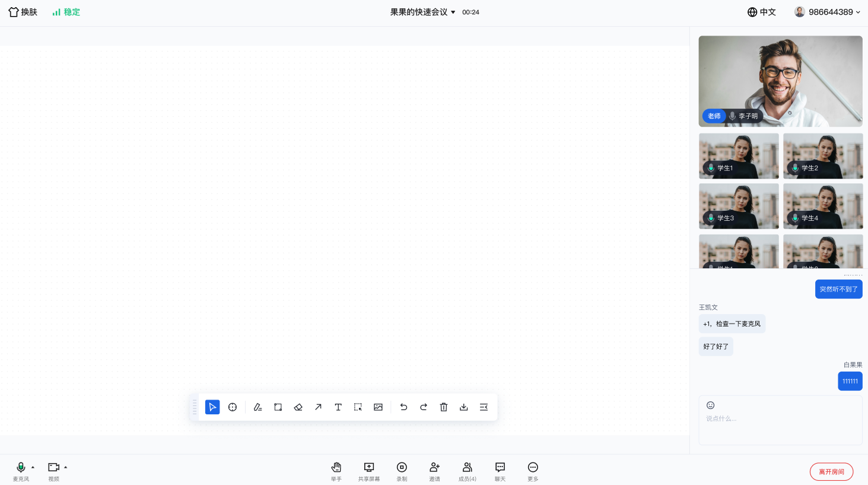Select the dashed area-selection tool
Viewport: 868px width, 485px height.
pyautogui.click(x=358, y=407)
